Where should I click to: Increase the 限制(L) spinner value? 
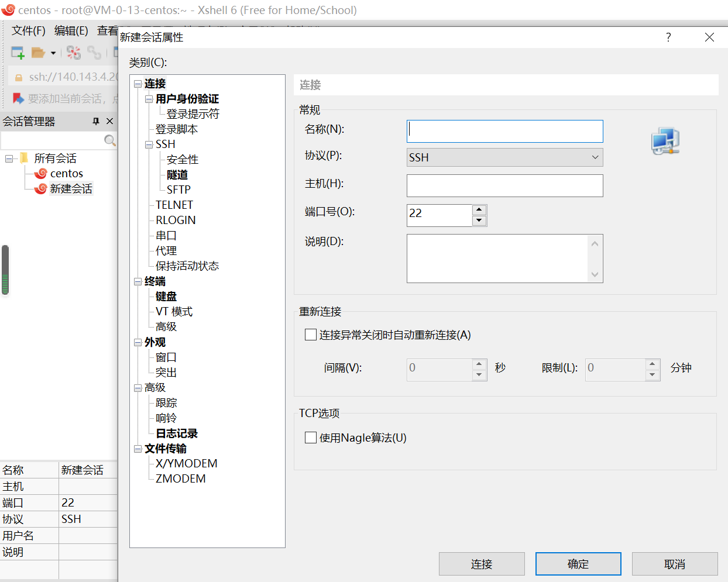[x=653, y=364]
